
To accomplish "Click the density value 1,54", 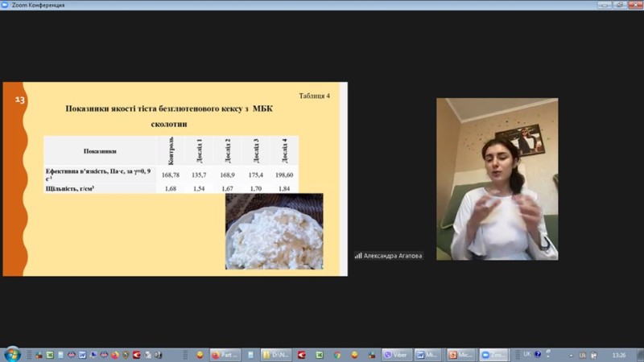I will click(199, 189).
